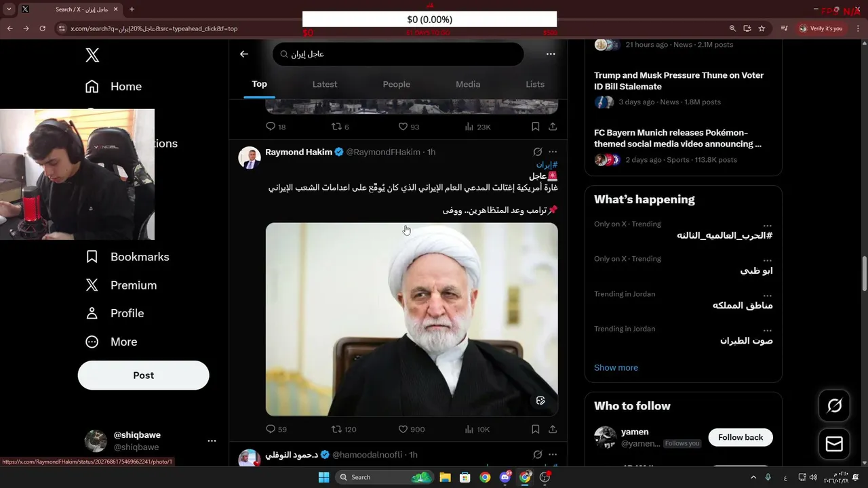Open options for ابو ظبي trend
This screenshot has height=488, width=868.
767,259
